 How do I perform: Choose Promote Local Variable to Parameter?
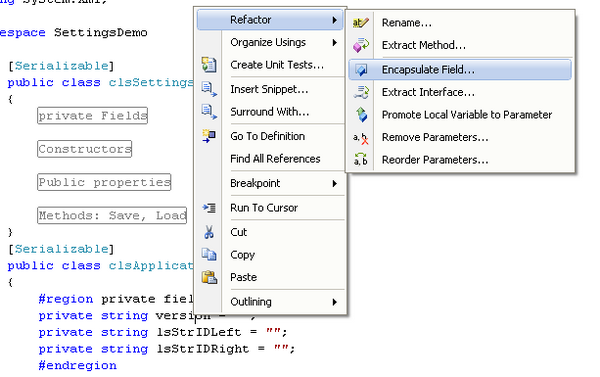[x=460, y=115]
